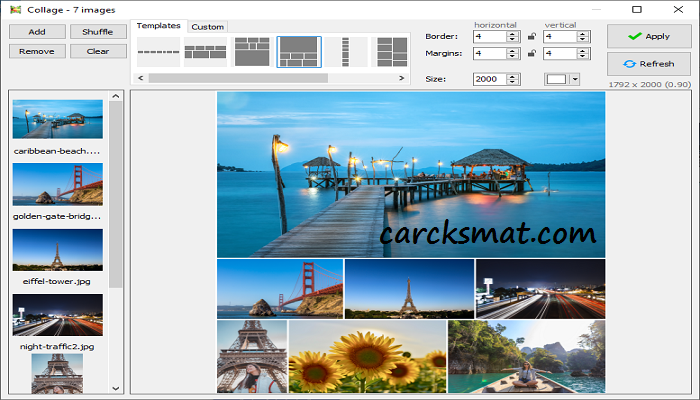
Task: Click the app icon in the title bar
Action: [16, 9]
